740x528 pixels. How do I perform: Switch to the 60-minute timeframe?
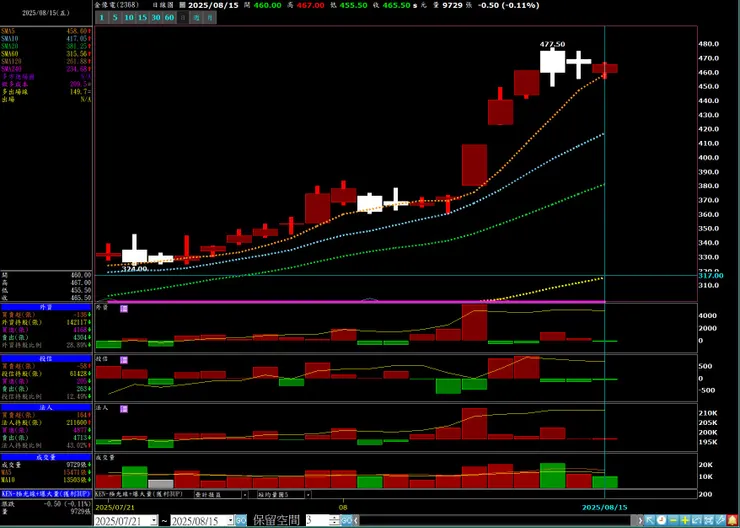[169, 18]
